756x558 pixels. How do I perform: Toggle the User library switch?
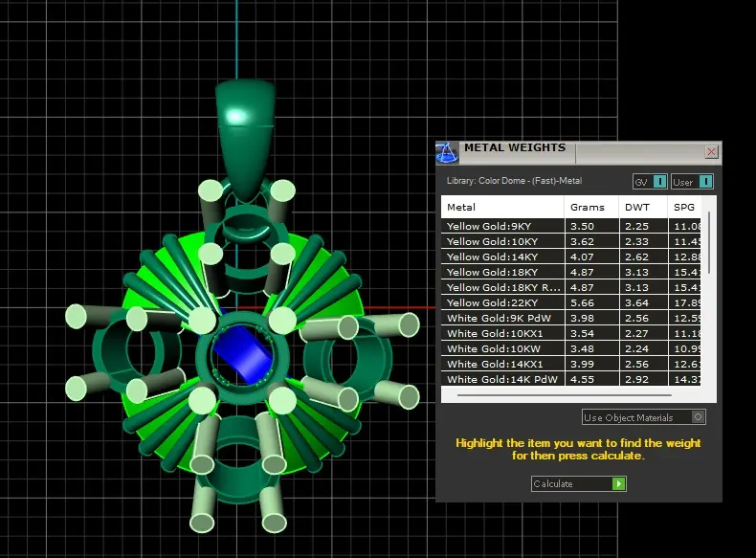(692, 182)
